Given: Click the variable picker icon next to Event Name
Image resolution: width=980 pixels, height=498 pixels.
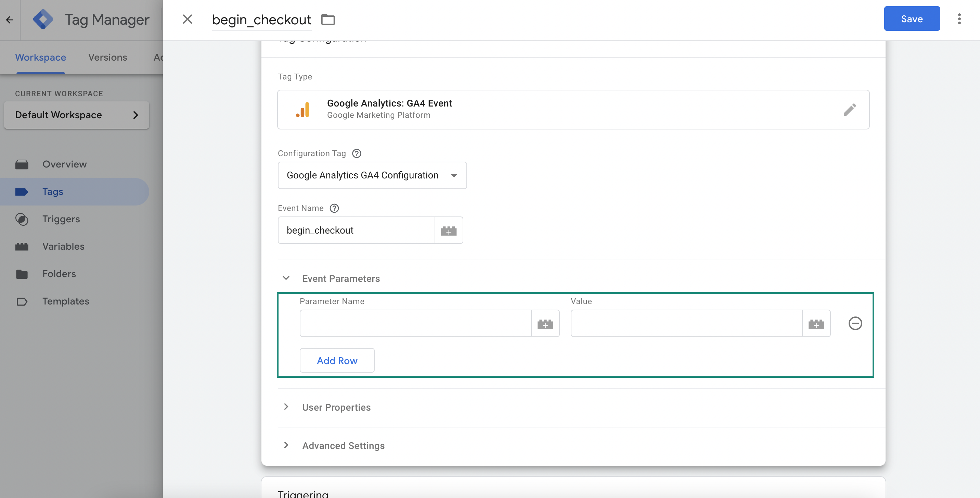Looking at the screenshot, I should [x=449, y=230].
